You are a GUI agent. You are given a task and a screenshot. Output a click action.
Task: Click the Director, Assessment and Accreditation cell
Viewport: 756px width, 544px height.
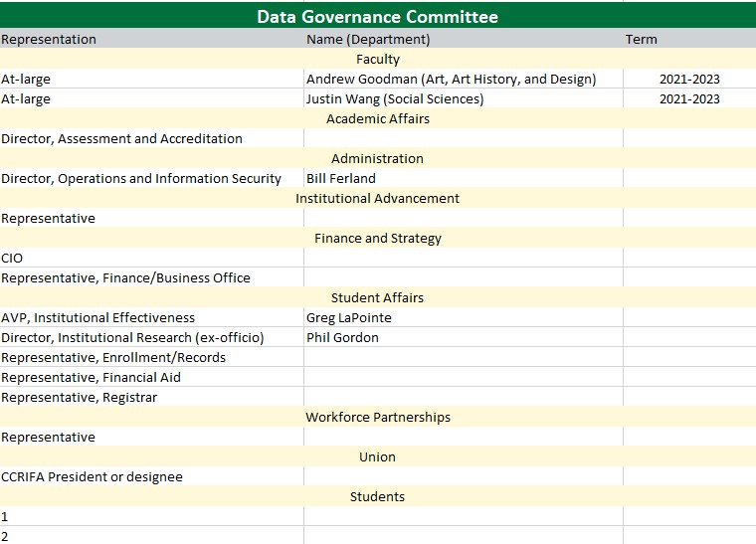[121, 139]
